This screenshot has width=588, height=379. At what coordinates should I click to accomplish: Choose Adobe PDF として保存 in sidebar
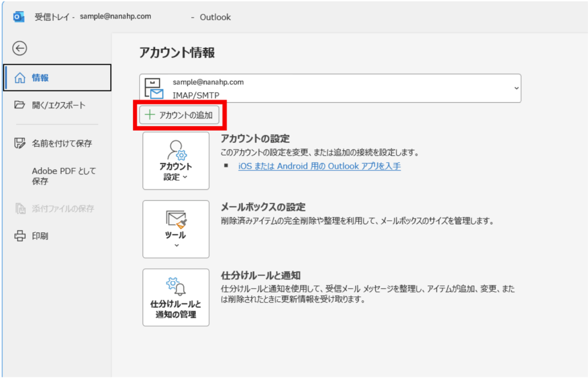click(x=64, y=176)
